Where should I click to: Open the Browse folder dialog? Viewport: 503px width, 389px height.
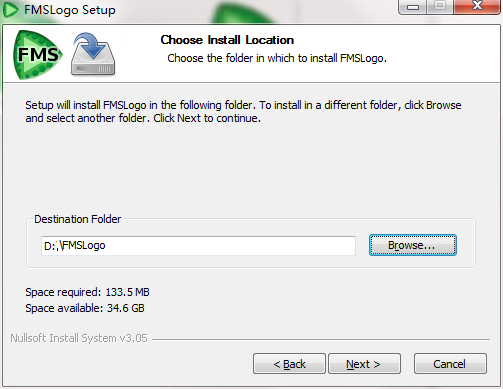[413, 245]
